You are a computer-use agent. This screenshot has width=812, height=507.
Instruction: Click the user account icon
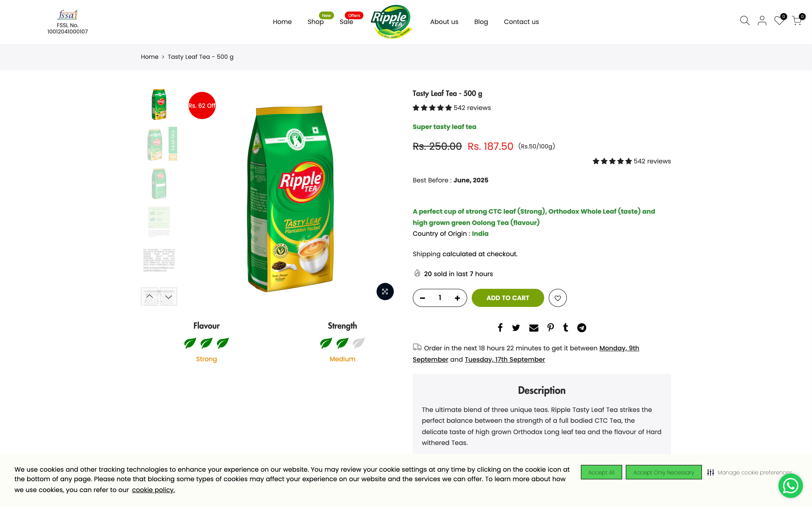click(x=762, y=21)
